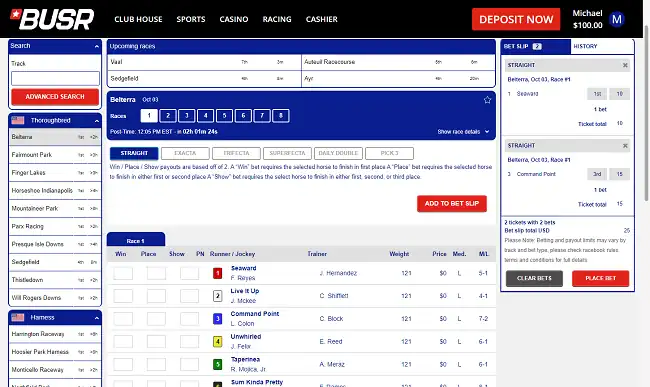Tick the Win box for Seaward
This screenshot has height=387, width=650.
123,273
